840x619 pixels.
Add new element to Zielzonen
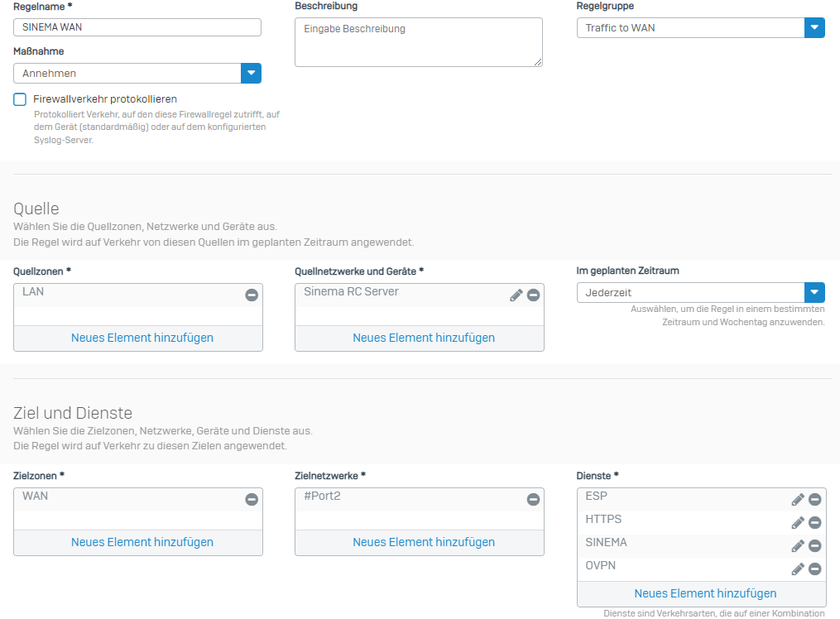[x=142, y=542]
